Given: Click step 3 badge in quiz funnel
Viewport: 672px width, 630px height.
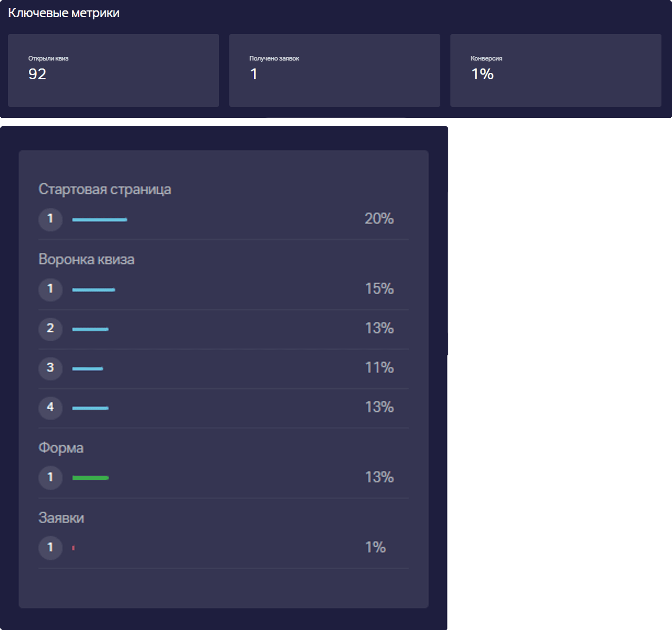Looking at the screenshot, I should pyautogui.click(x=50, y=368).
